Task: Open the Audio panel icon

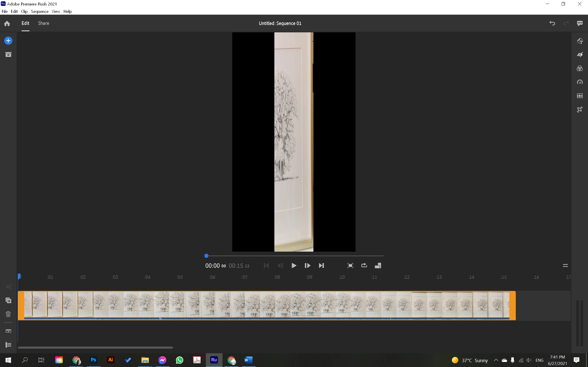Action: tap(580, 96)
